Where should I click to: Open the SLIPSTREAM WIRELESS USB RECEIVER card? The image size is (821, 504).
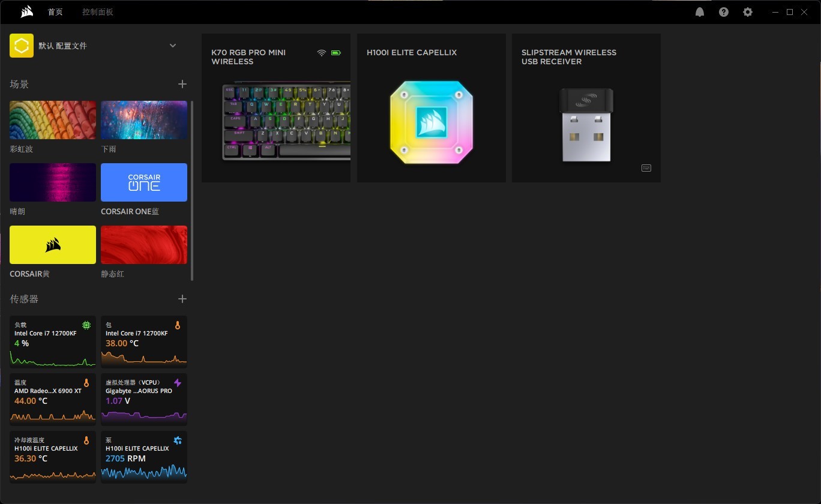tap(586, 108)
